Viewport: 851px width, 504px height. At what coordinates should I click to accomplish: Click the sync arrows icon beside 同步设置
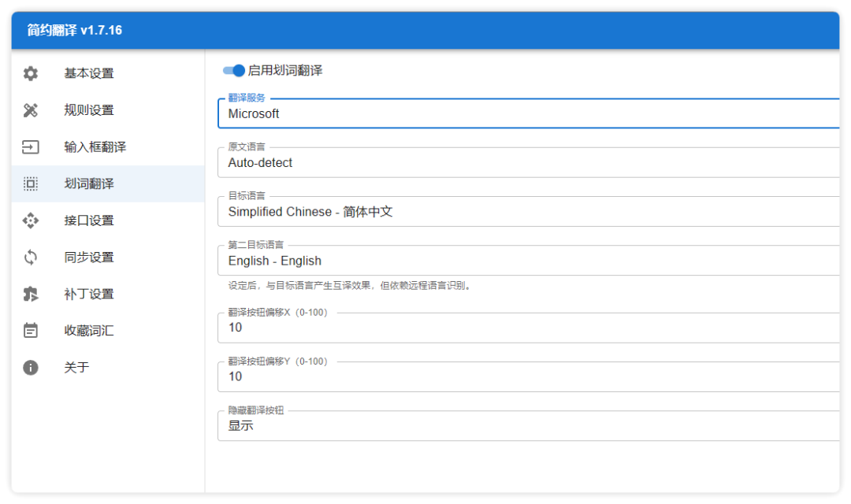pos(31,258)
